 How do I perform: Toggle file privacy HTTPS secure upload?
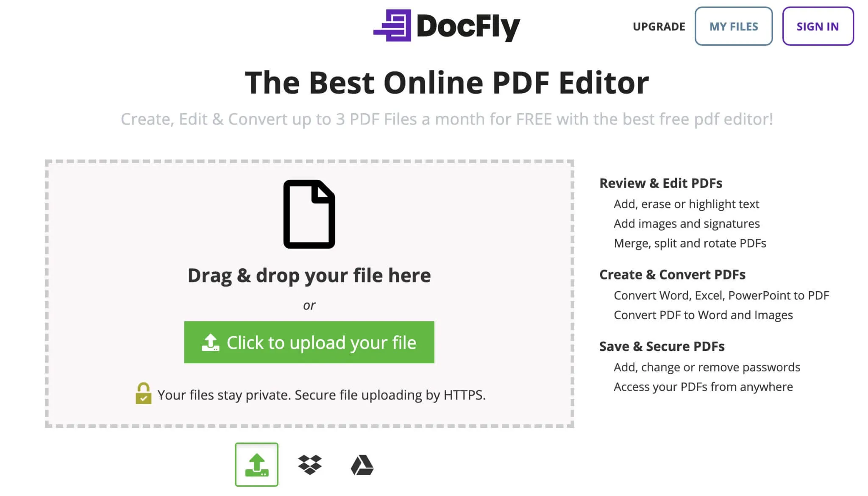(141, 393)
